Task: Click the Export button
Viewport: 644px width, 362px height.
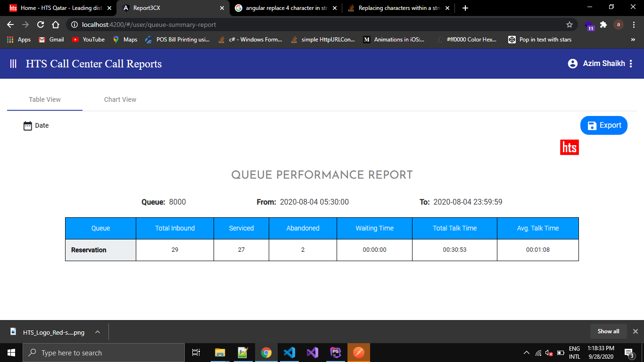Action: [603, 125]
